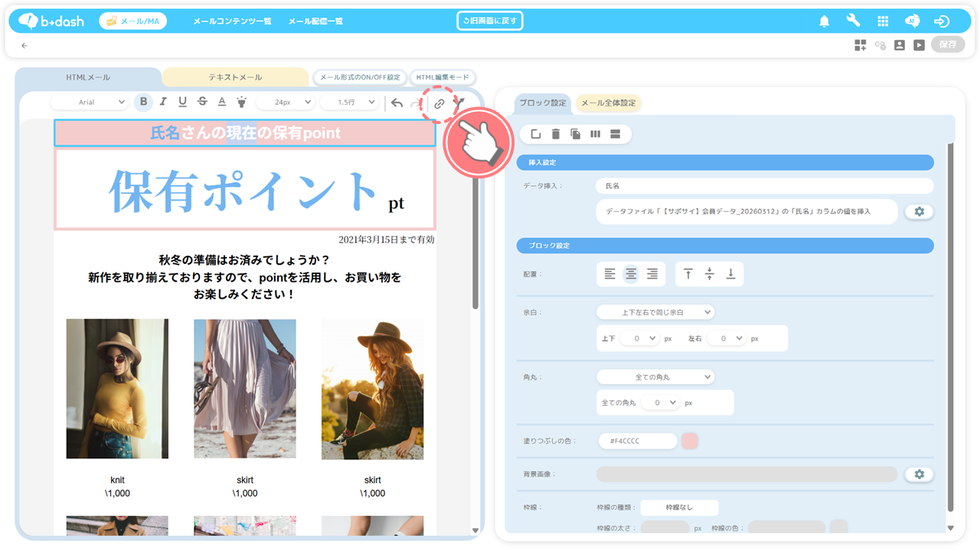Viewport: 980px width, 551px height.
Task: Open data insertion settings with the gear icon
Action: tap(919, 211)
